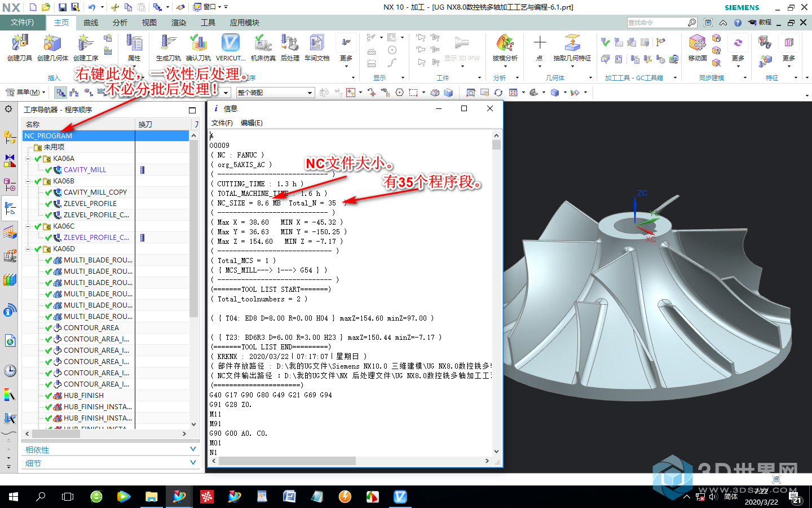
Task: Open File Explorer from the taskbar
Action: point(151,497)
